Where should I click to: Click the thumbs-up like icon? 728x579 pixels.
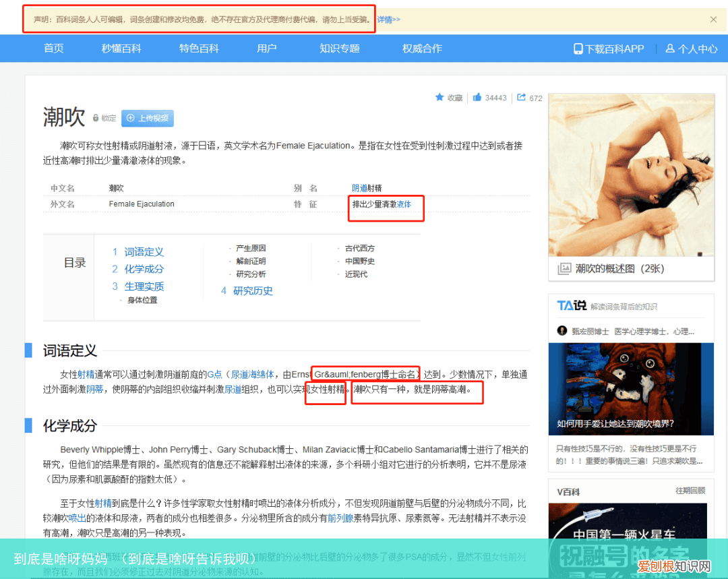pyautogui.click(x=477, y=97)
